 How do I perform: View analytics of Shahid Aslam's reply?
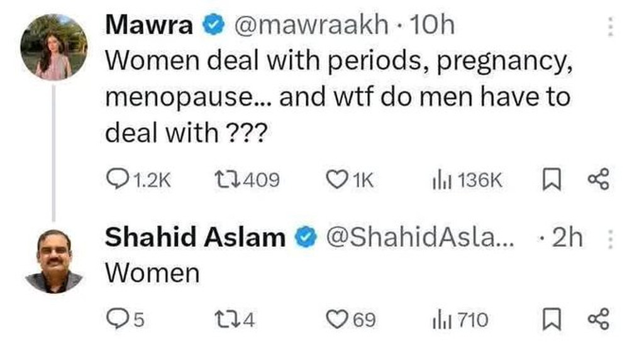click(x=438, y=320)
